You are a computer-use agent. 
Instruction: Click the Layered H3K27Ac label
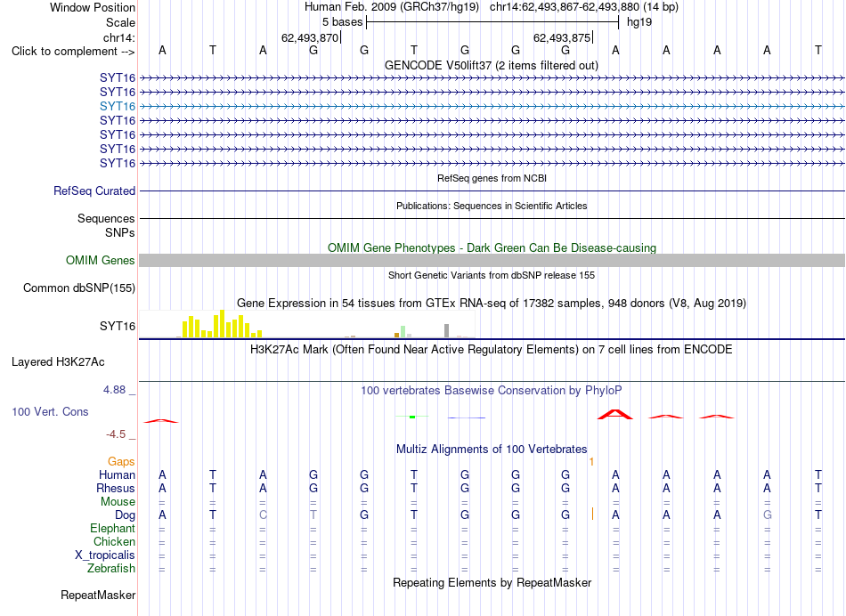pyautogui.click(x=58, y=362)
